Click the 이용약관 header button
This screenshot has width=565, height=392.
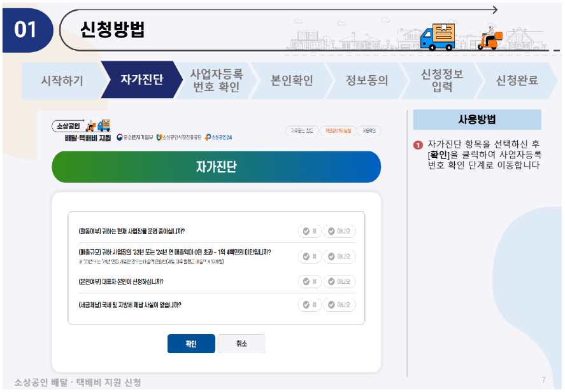coord(369,130)
